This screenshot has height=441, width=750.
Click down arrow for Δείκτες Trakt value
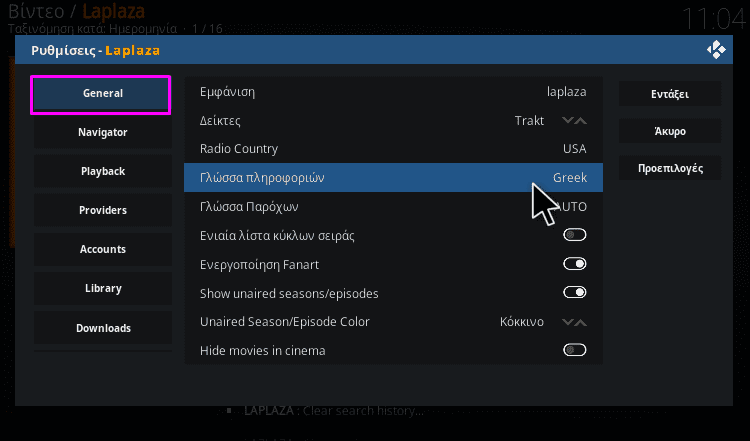coord(567,120)
